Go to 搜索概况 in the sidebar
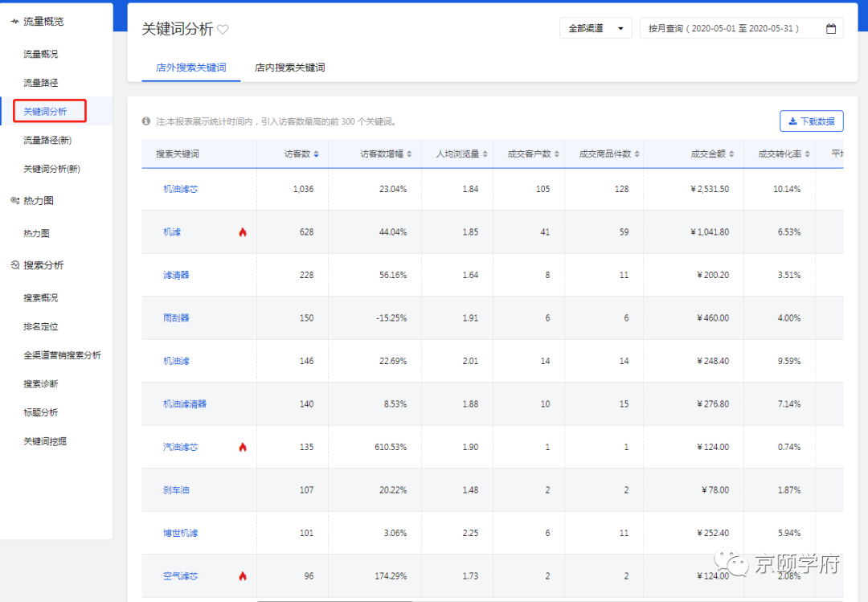Image resolution: width=868 pixels, height=602 pixels. click(40, 297)
